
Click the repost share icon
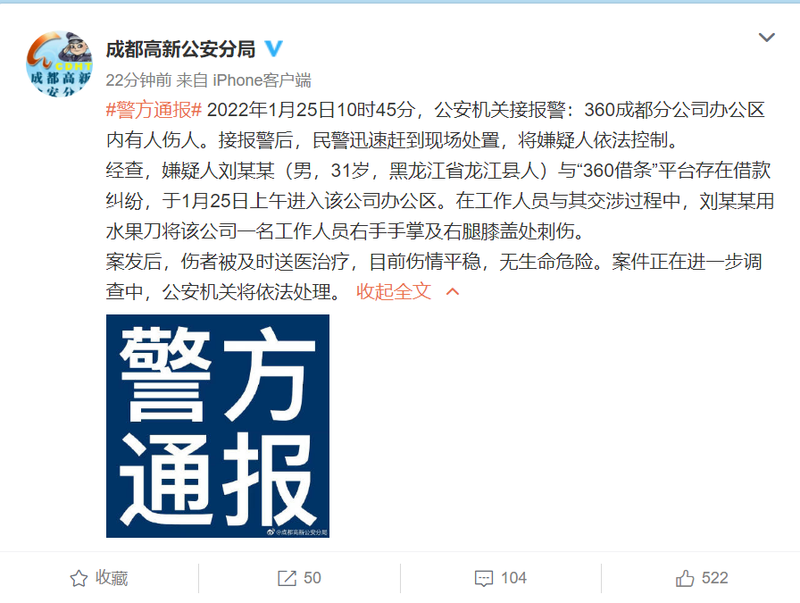click(x=287, y=579)
